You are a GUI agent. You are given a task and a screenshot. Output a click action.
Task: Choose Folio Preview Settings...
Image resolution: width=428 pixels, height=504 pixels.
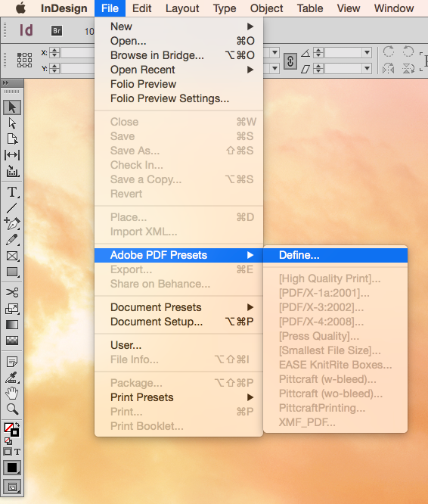179,98
